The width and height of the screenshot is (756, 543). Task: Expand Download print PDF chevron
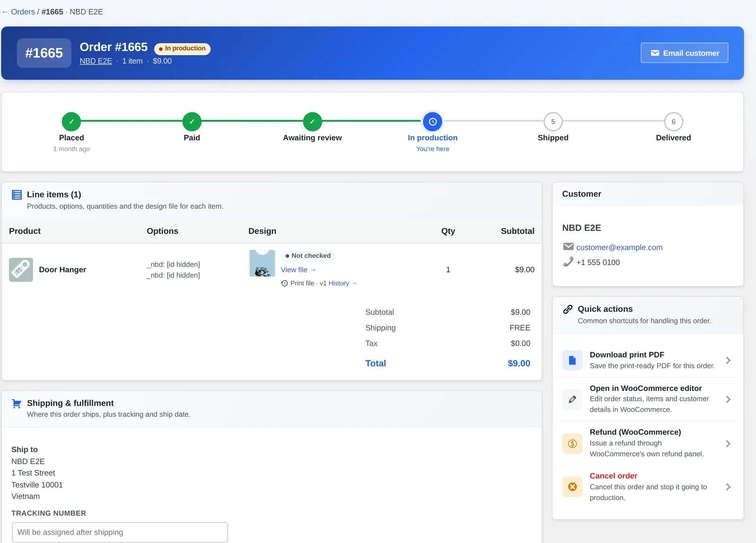pos(728,360)
